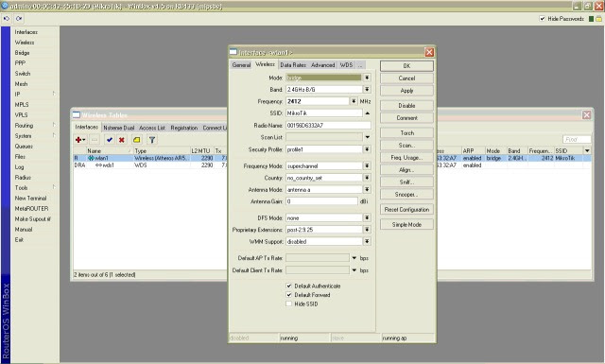
Task: Click the undo arrow icon in top toolbar
Action: (7, 19)
